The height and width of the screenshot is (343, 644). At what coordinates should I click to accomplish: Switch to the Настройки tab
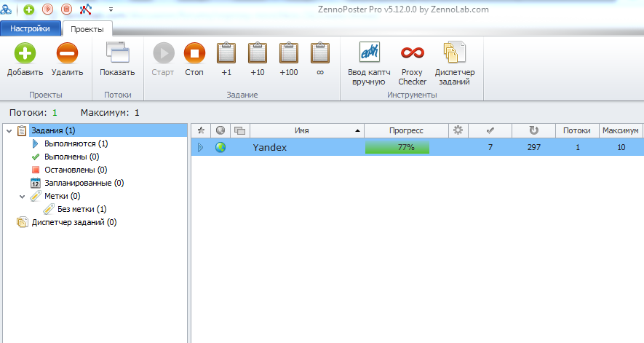31,28
